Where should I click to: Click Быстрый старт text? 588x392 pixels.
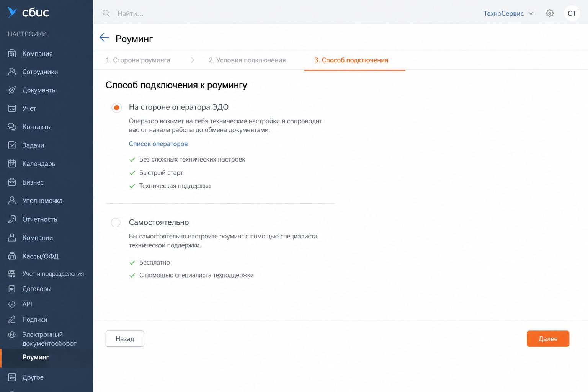[161, 173]
